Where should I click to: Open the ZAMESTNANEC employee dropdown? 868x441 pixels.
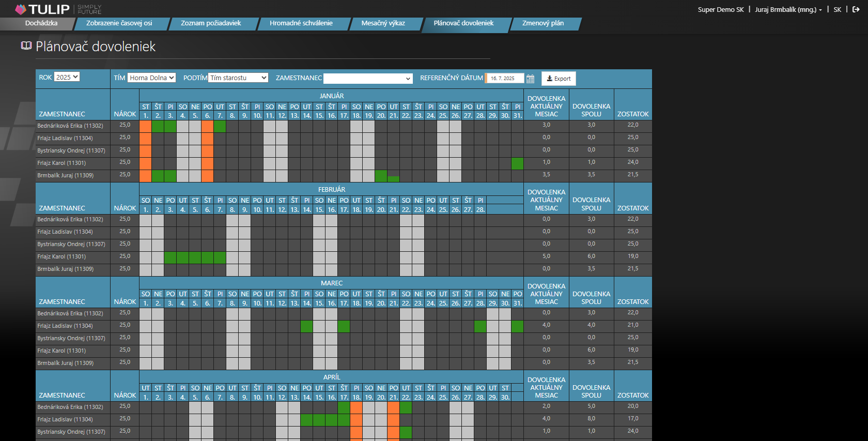click(368, 78)
